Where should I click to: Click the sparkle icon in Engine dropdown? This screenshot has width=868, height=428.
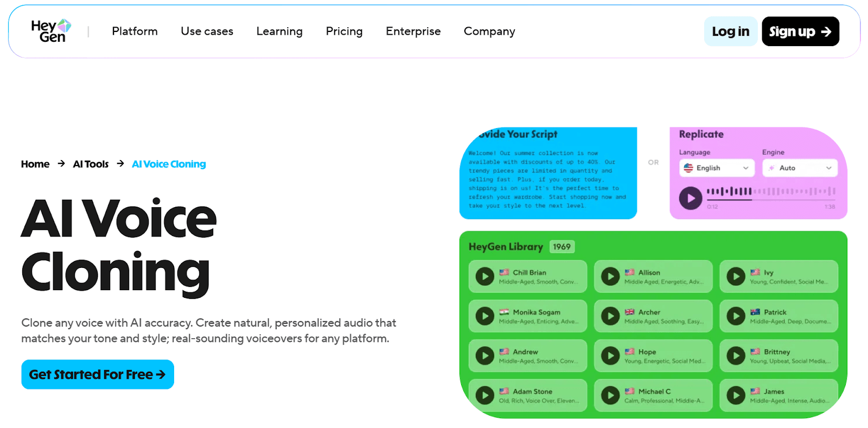(771, 168)
